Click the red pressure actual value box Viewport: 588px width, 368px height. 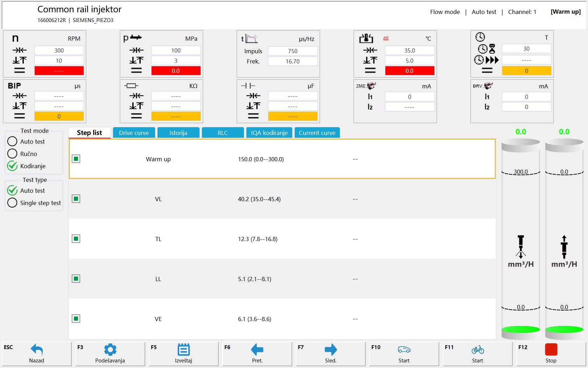click(x=176, y=71)
